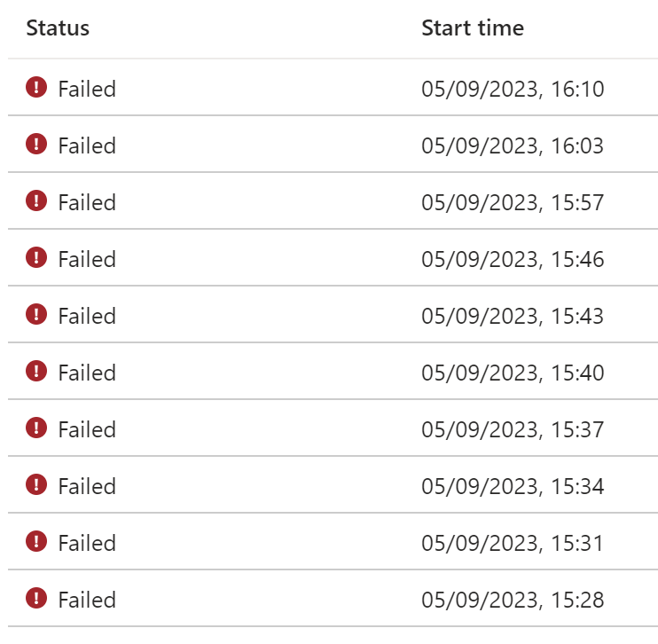
Task: Select the start time 05/09/2023, 15:28
Action: coord(513,600)
